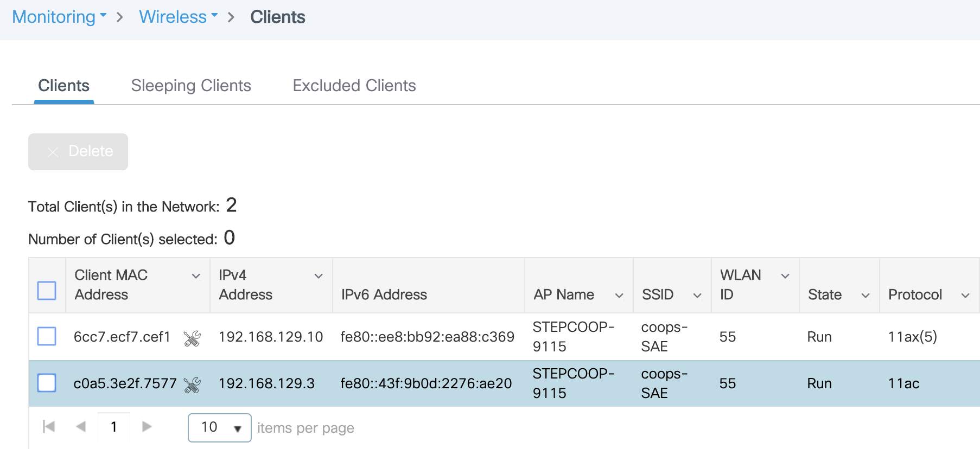Image resolution: width=980 pixels, height=449 pixels.
Task: Open client details for MAC c0a5.3e2f.7577
Action: (x=125, y=383)
